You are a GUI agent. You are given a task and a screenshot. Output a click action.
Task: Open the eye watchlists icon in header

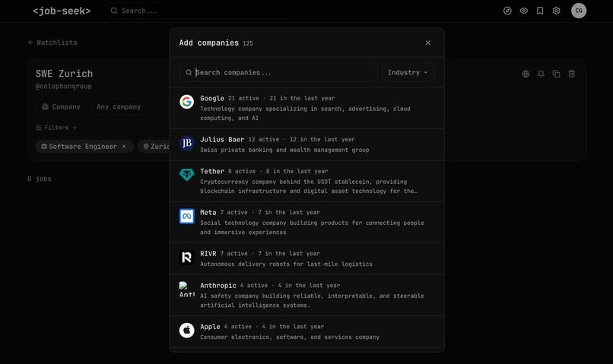coord(524,11)
